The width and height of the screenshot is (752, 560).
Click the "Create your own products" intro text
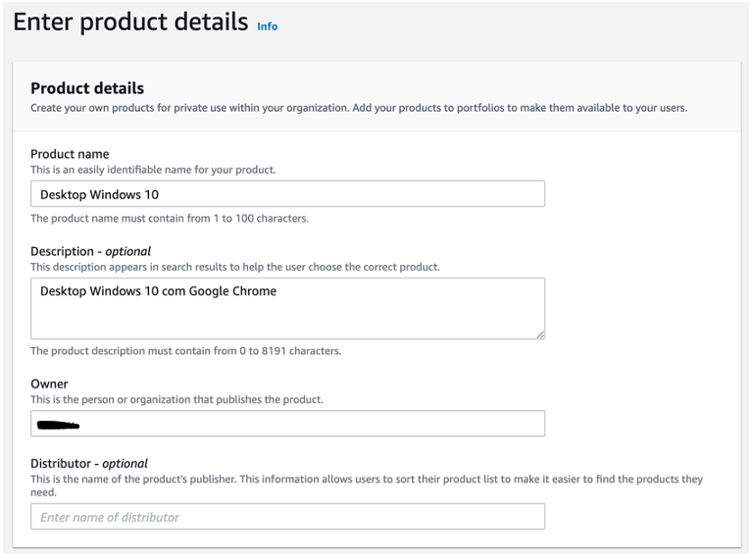point(358,108)
